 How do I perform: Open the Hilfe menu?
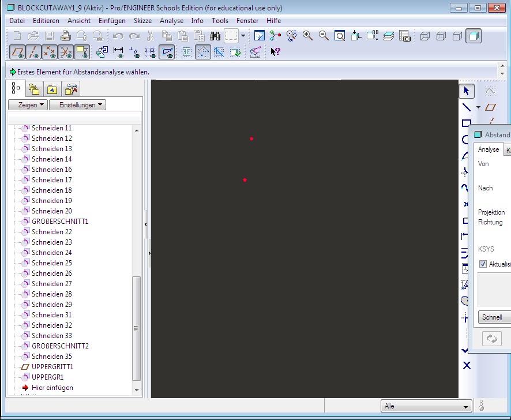pos(273,21)
